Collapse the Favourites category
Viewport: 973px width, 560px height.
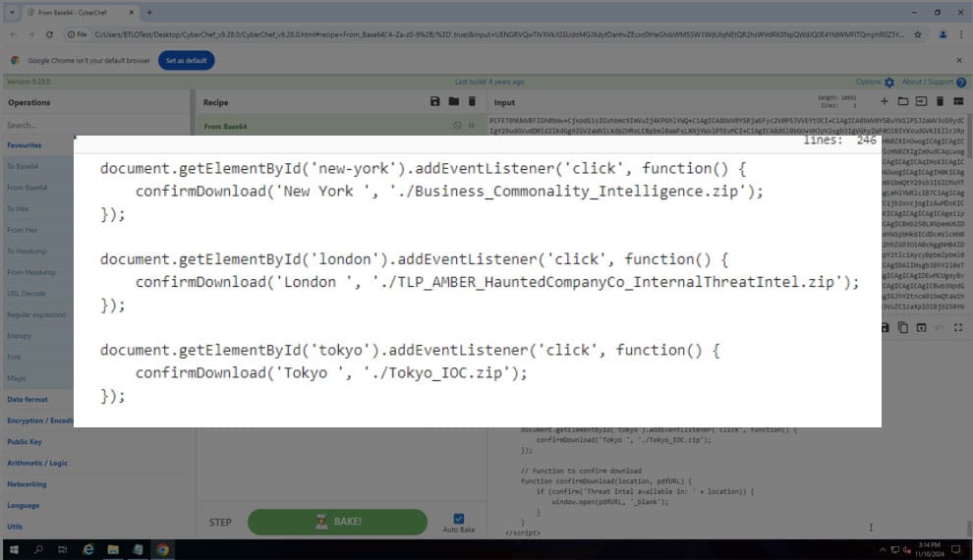[x=25, y=144]
